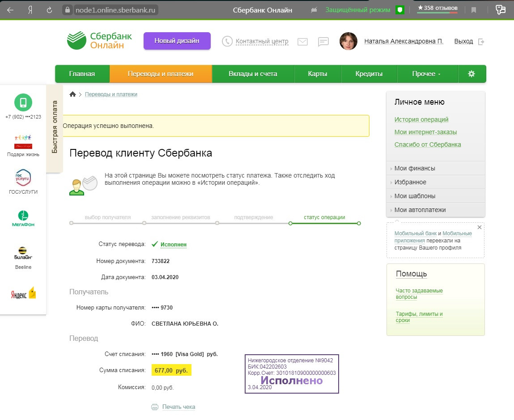Switch to the Кредиты tab
This screenshot has height=420, width=514.
(369, 74)
